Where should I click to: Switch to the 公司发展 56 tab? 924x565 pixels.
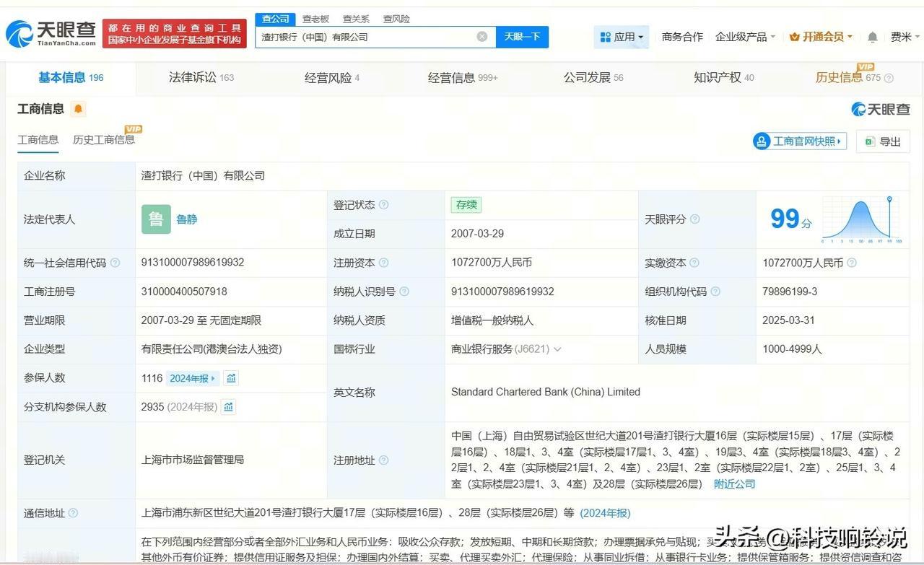click(593, 78)
